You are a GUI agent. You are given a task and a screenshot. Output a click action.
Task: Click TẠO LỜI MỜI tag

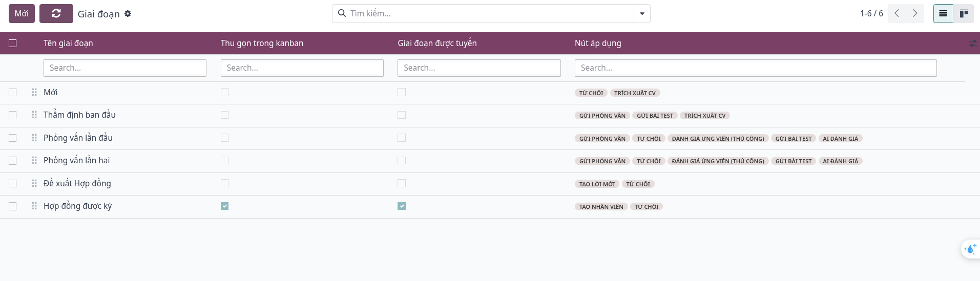[597, 184]
